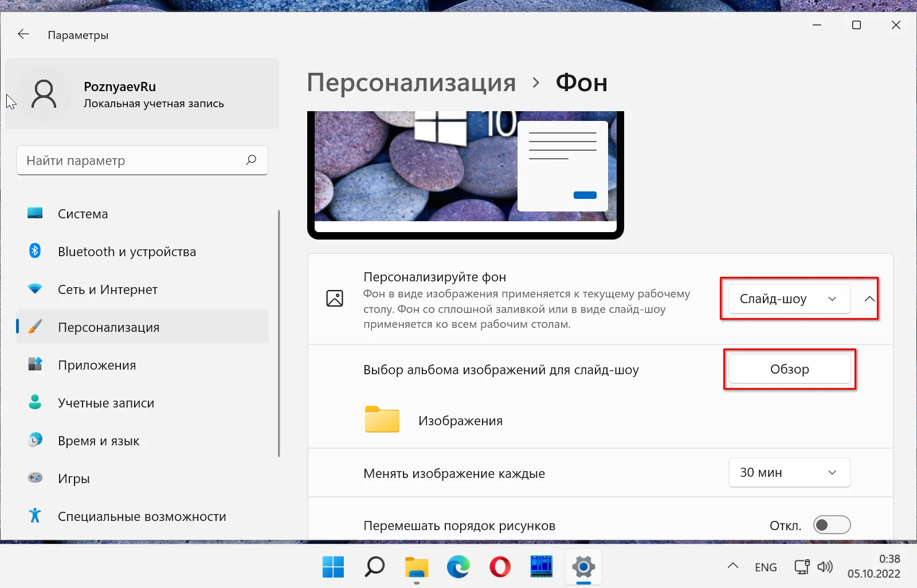Click the Найти параметр search field
Screen dimensions: 917x588
coord(142,160)
